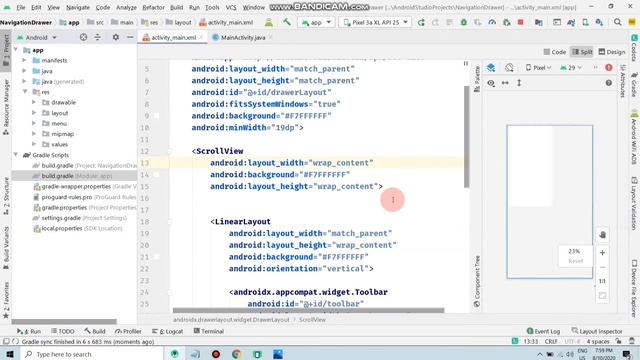This screenshot has height=360, width=640.
Task: Open the API 29 version dropdown
Action: coord(571,68)
